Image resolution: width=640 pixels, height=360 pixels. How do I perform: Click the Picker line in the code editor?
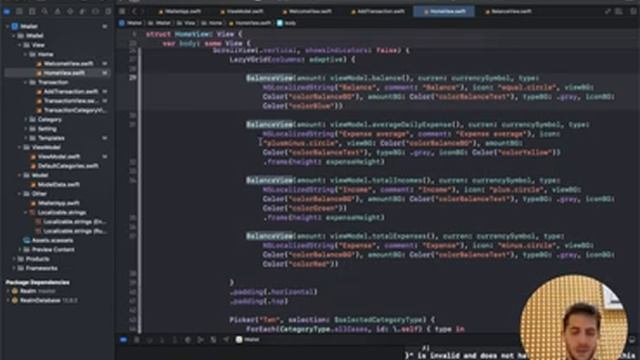[x=332, y=320]
